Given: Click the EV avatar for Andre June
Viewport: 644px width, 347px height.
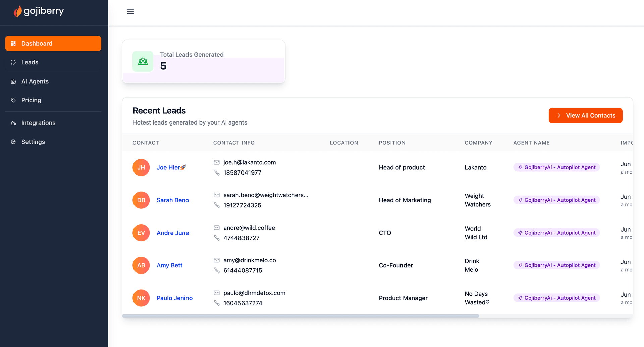Looking at the screenshot, I should coord(141,233).
